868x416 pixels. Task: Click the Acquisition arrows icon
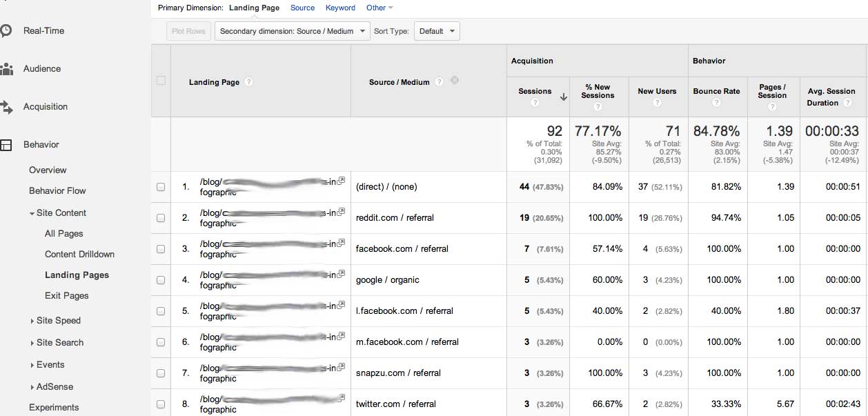pos(6,107)
